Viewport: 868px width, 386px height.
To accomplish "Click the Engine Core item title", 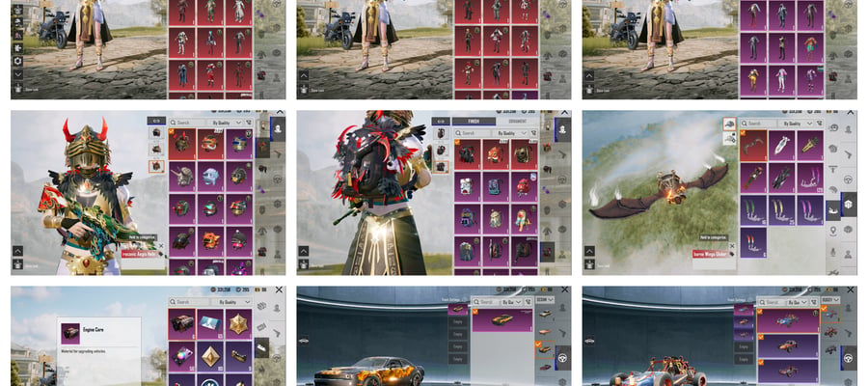I will coord(93,329).
